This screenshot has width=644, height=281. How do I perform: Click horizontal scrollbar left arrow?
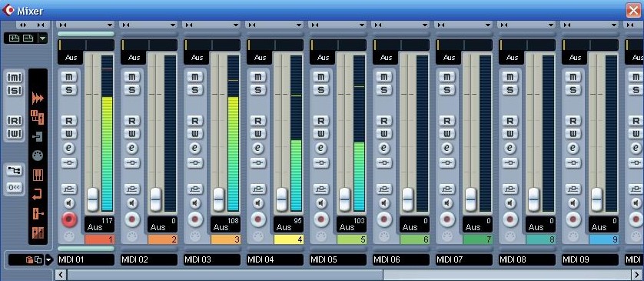click(x=61, y=274)
